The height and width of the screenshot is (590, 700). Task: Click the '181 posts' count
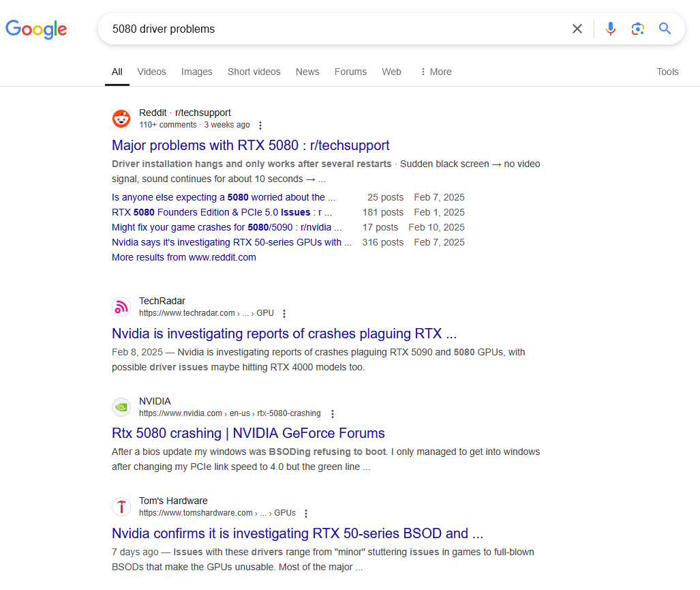pos(382,212)
